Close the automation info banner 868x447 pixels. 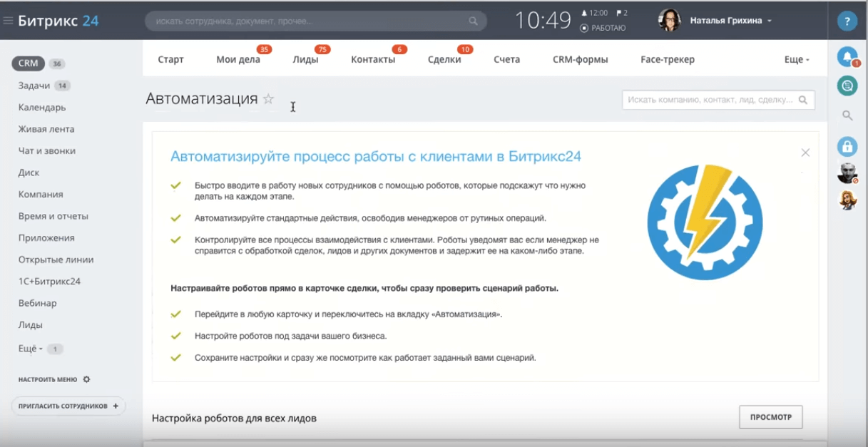pos(805,153)
